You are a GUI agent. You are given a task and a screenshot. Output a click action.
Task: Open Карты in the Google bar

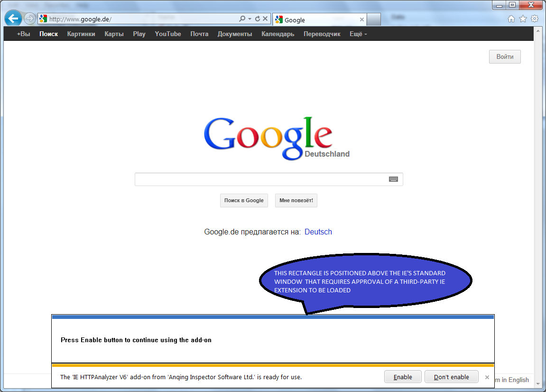[x=114, y=34]
